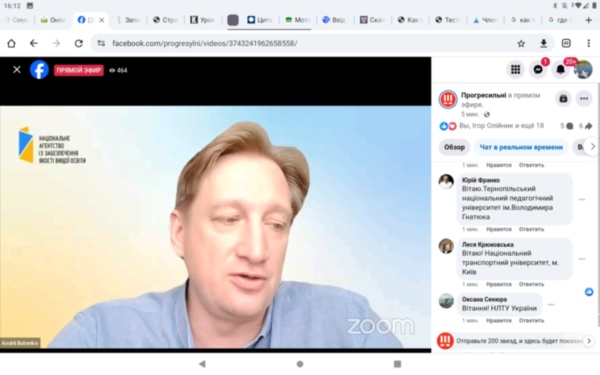The image size is (600, 375).
Task: Open Юрій Франко's profile picture
Action: click(446, 181)
